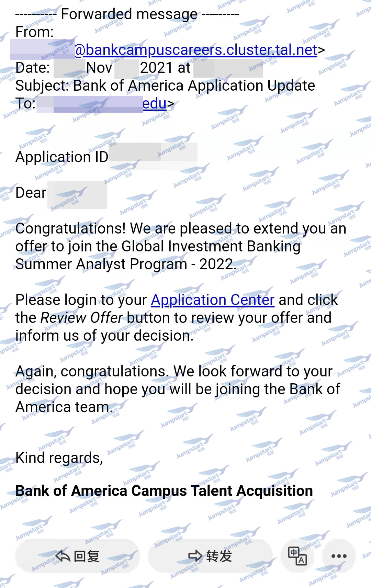Open the bankcampuscareers.cluster.tal.net sender address link
Screen dimensions: 371x588
coord(196,50)
